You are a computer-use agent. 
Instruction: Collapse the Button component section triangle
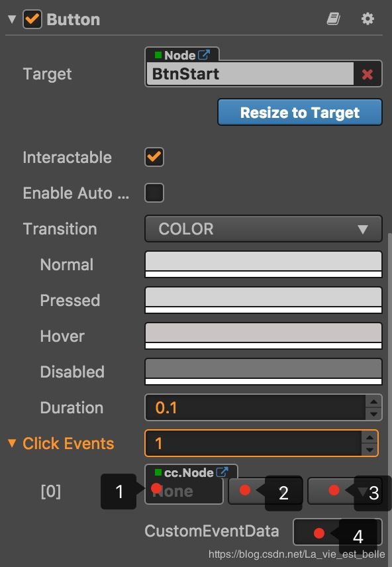(13, 19)
